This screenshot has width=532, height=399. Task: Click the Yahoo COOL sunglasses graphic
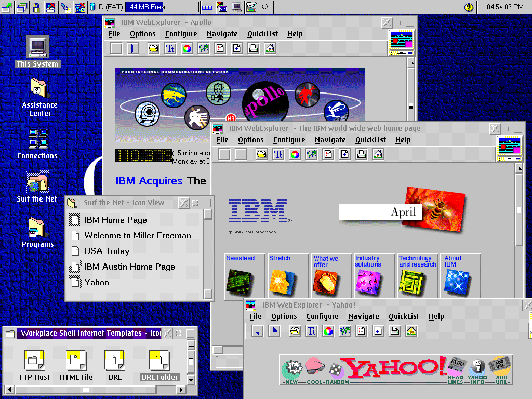pos(315,370)
